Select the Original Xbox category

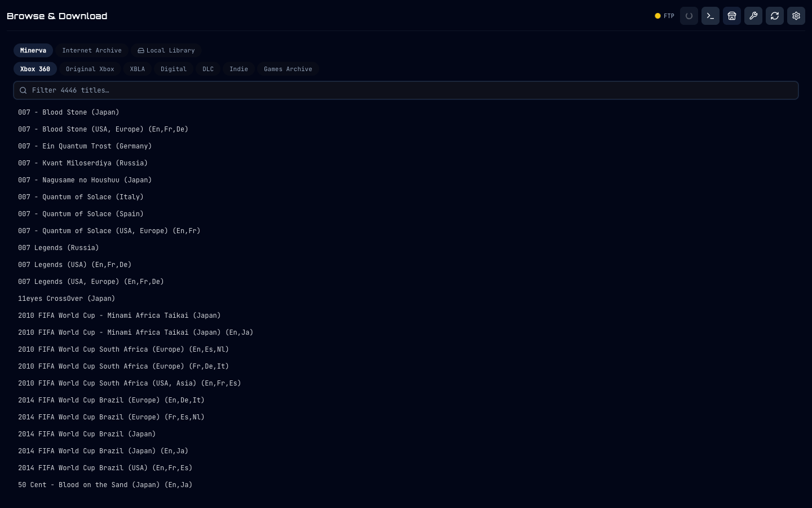90,69
